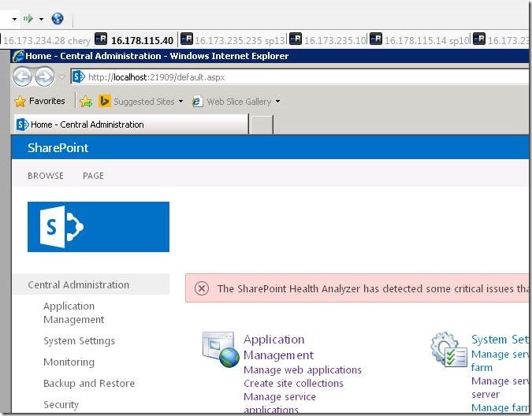Select the 16.178.115.40 session tab

coord(135,40)
